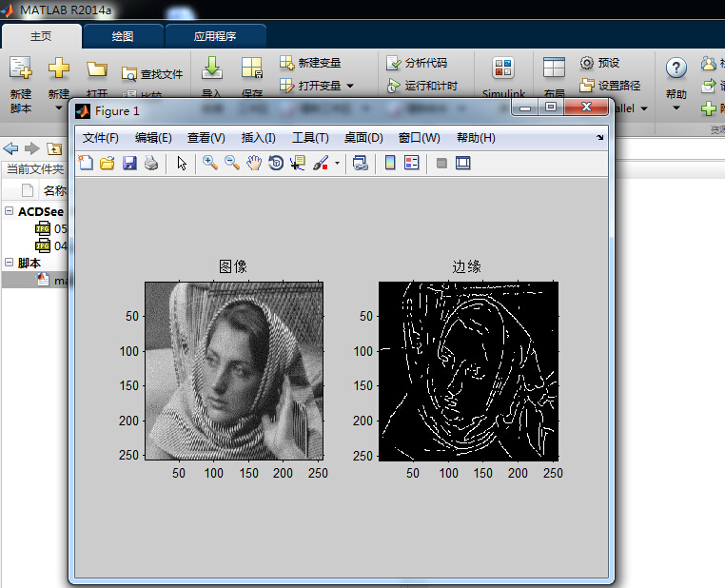Click the Link Plot icon
This screenshot has height=588, width=725.
361,164
